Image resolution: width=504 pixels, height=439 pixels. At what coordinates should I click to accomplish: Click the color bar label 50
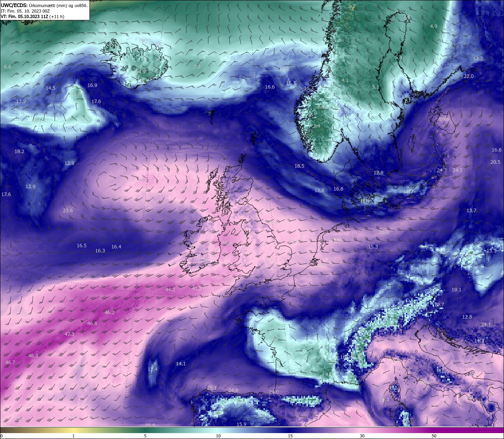[x=434, y=436]
